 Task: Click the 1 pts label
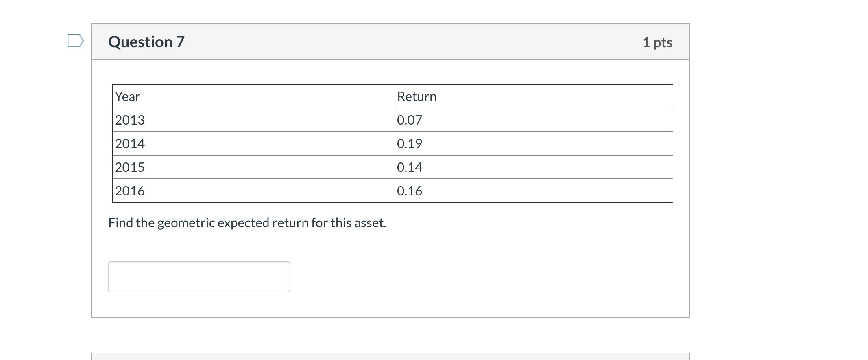pyautogui.click(x=658, y=42)
